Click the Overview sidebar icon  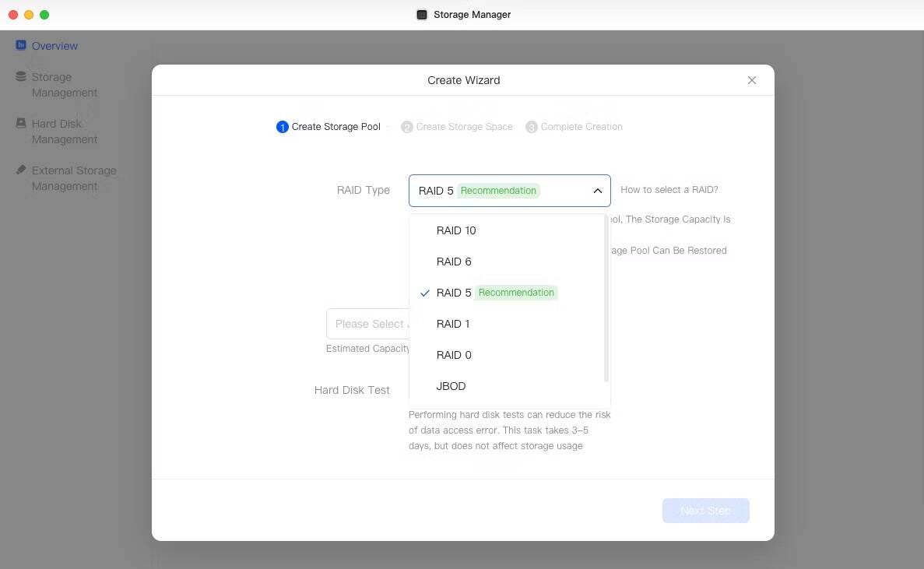pyautogui.click(x=21, y=45)
